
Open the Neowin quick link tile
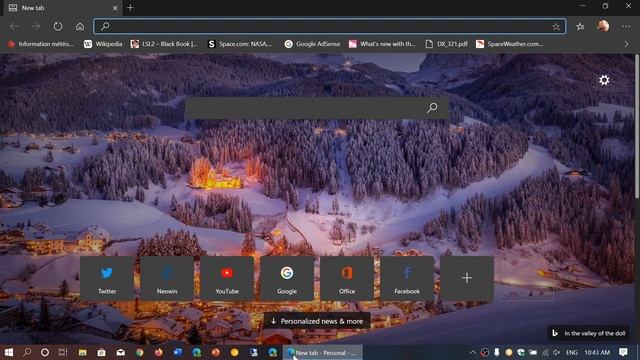tap(167, 278)
